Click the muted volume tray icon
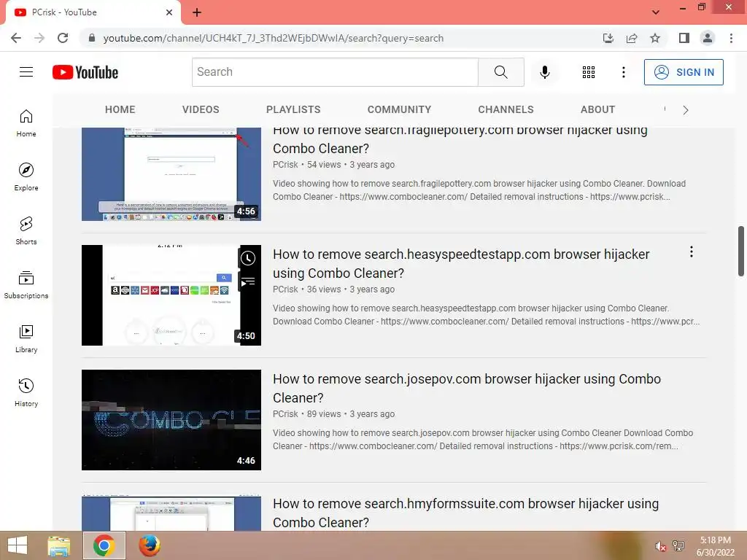 pos(660,546)
